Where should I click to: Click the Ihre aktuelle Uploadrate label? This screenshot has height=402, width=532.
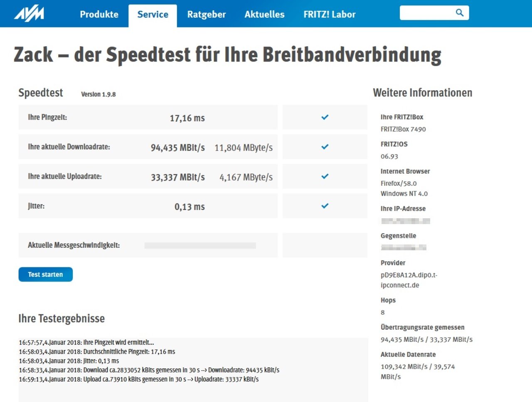(65, 176)
